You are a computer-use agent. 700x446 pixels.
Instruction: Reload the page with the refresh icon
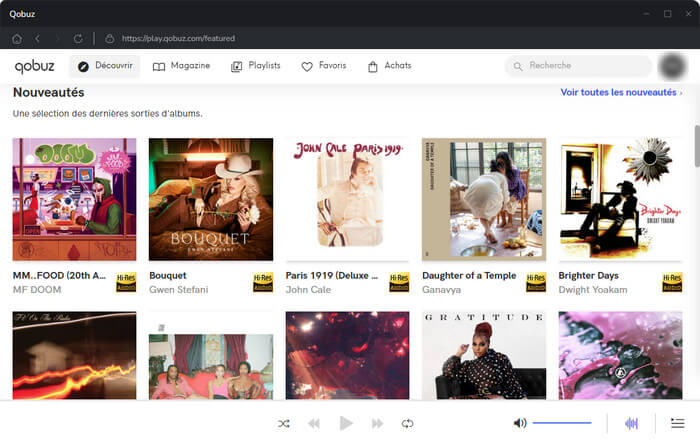click(78, 38)
